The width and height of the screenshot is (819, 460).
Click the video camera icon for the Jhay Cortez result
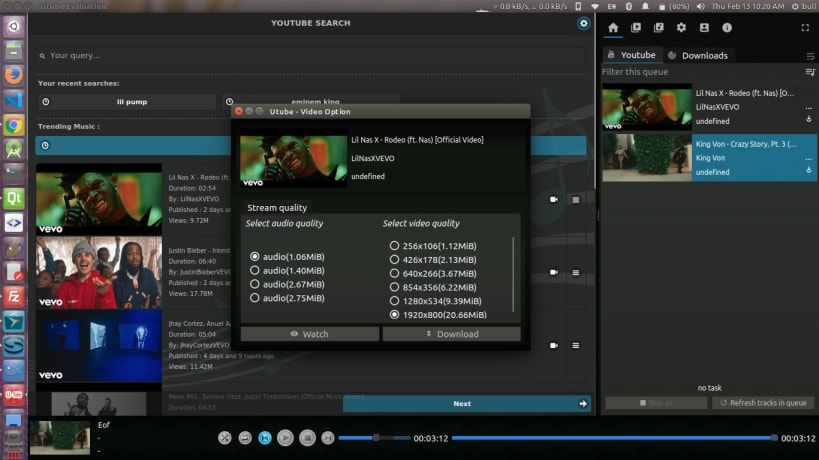[x=554, y=346]
